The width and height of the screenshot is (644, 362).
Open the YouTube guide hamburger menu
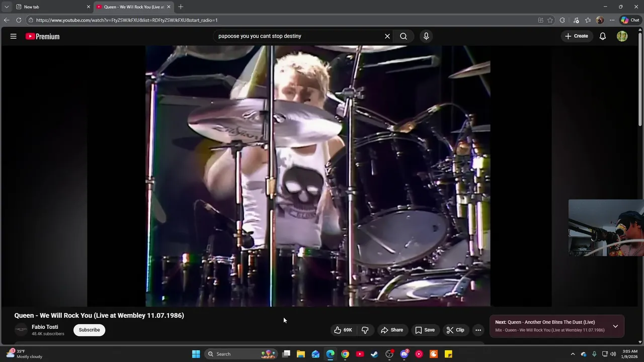pos(14,36)
